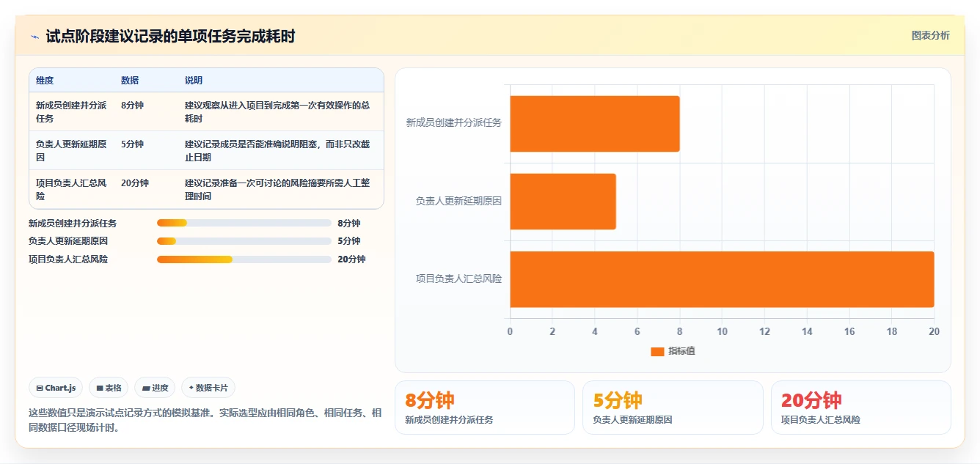The height and width of the screenshot is (464, 980).
Task: Click the footnote starting 这些数值只是演示
Action: tap(205, 421)
